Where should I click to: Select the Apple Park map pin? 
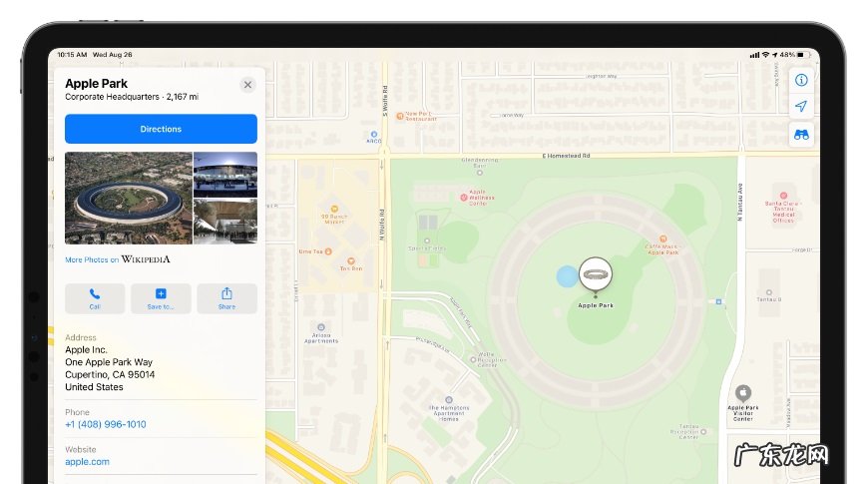click(596, 274)
